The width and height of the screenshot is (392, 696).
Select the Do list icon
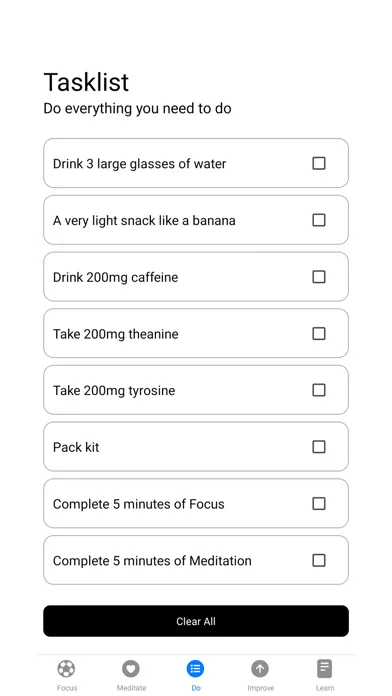(x=195, y=668)
